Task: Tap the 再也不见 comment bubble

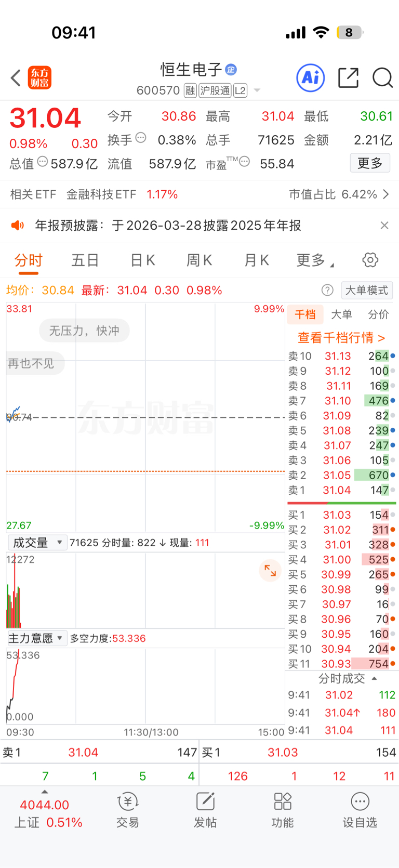Action: 34,363
